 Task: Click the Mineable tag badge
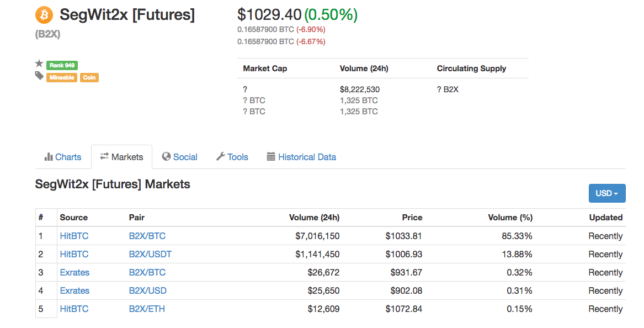click(x=62, y=78)
